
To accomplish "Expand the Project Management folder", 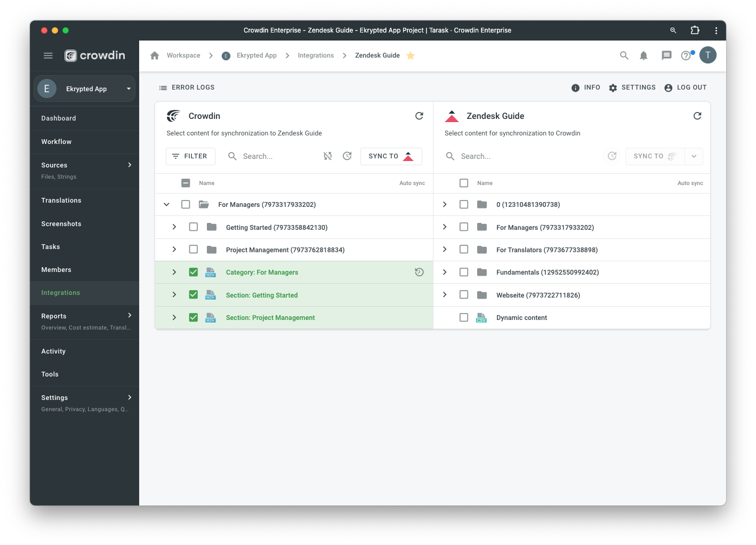I will 174,250.
